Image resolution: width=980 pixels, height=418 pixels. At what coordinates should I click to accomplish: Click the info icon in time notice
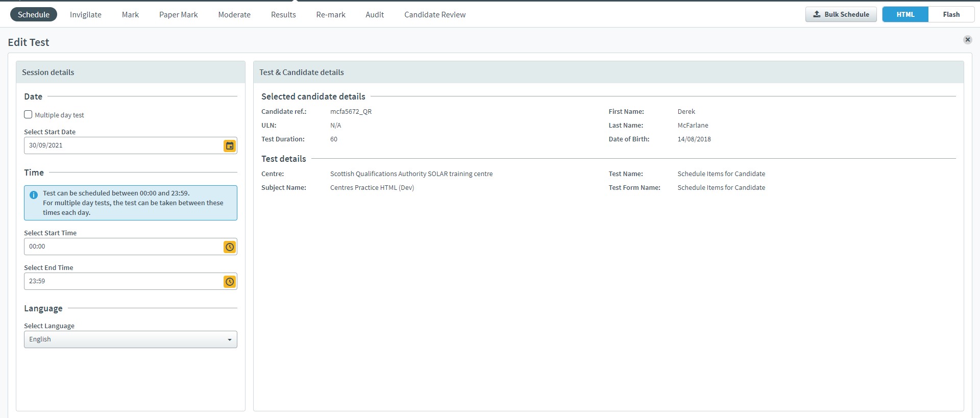[x=34, y=195]
